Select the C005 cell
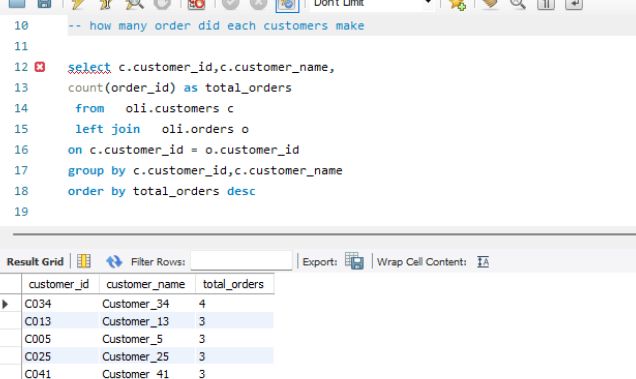 coord(60,339)
